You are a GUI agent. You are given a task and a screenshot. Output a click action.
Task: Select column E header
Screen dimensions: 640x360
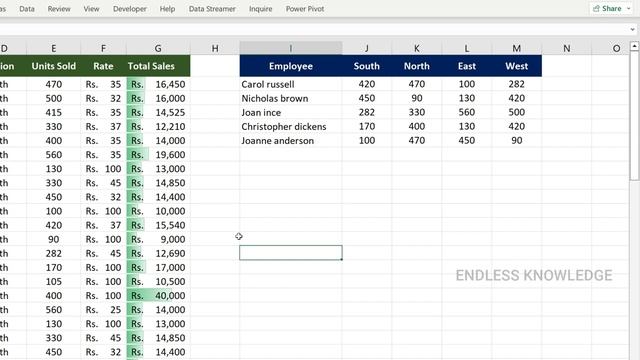53,49
